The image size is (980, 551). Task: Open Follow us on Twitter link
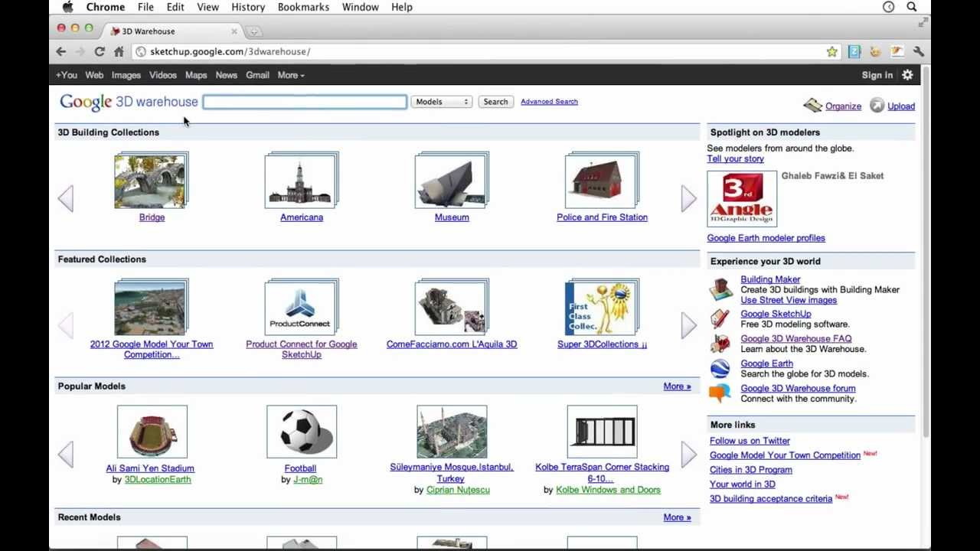coord(750,441)
